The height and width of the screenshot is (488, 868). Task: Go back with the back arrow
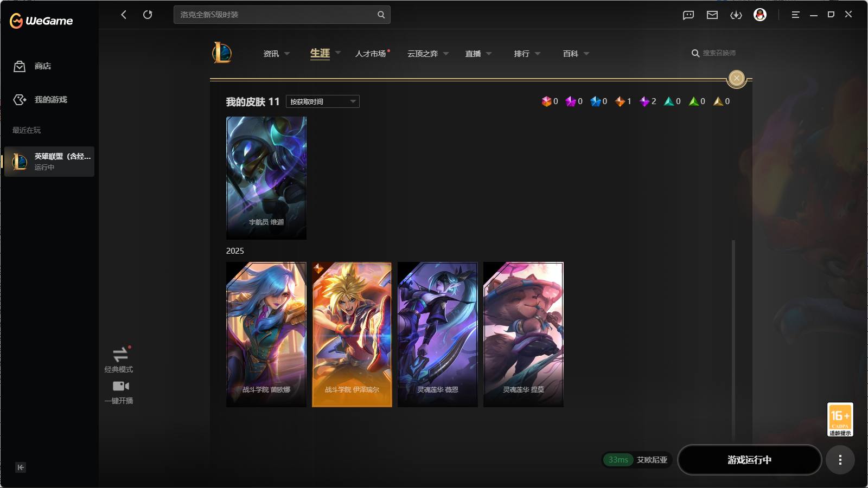(124, 15)
